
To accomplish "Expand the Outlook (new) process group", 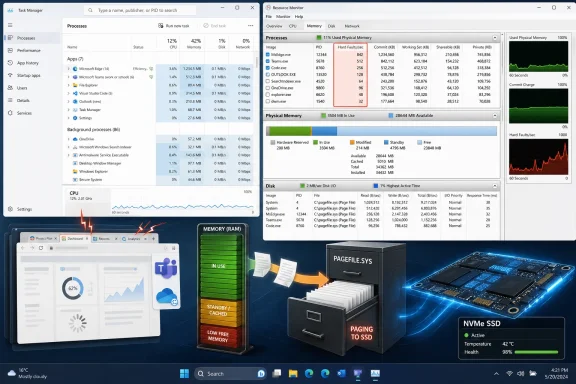I will click(x=68, y=101).
